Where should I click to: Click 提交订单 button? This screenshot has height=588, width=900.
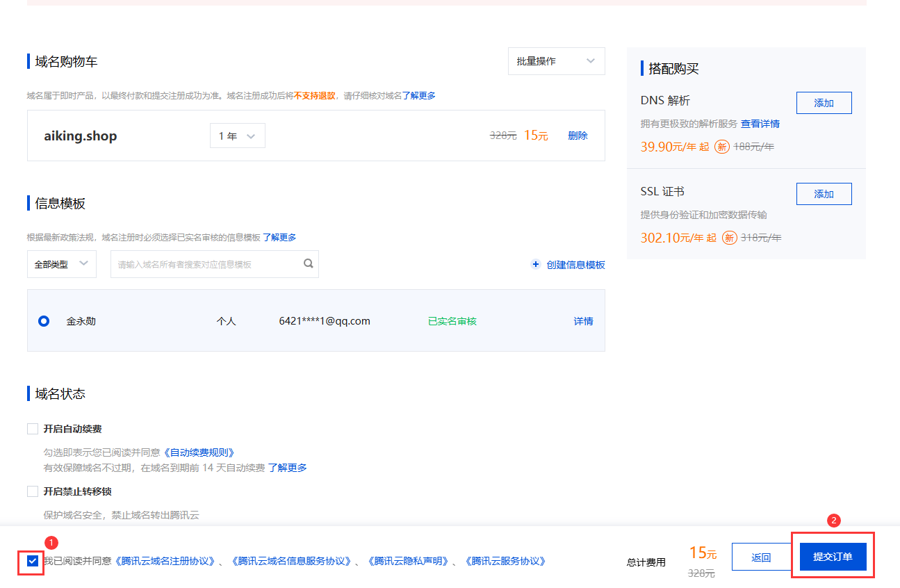[833, 557]
